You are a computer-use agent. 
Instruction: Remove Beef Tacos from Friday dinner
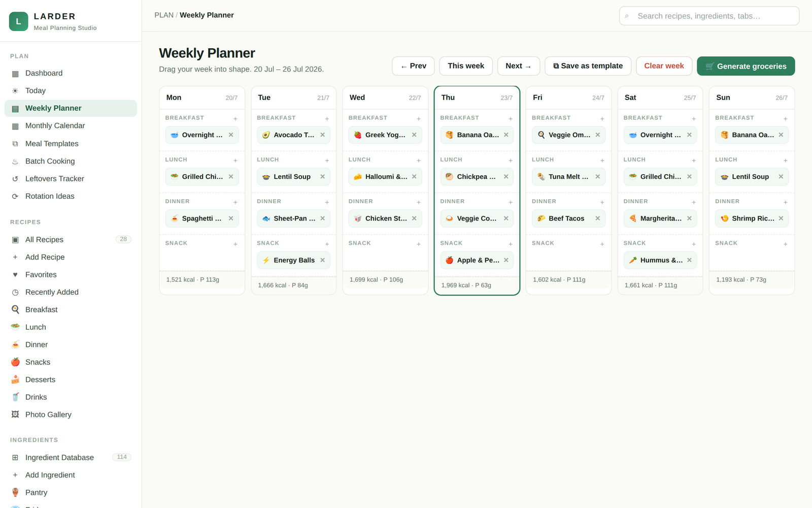coord(597,218)
